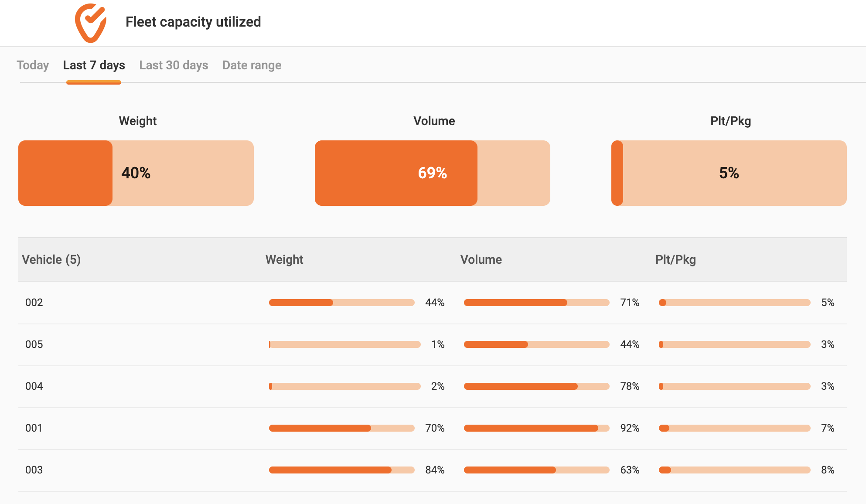This screenshot has width=866, height=504.
Task: Sort by the Vehicle (5) column header
Action: point(51,260)
